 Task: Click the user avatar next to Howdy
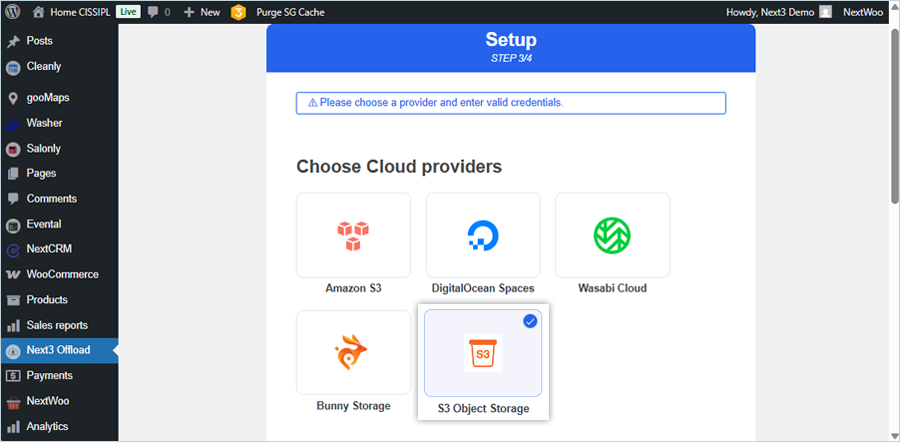click(x=825, y=12)
